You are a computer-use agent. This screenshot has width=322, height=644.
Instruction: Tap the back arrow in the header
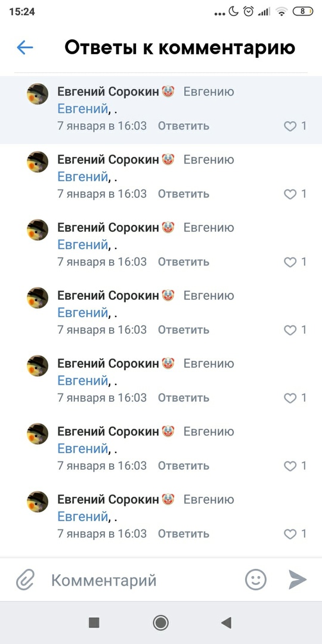[24, 48]
